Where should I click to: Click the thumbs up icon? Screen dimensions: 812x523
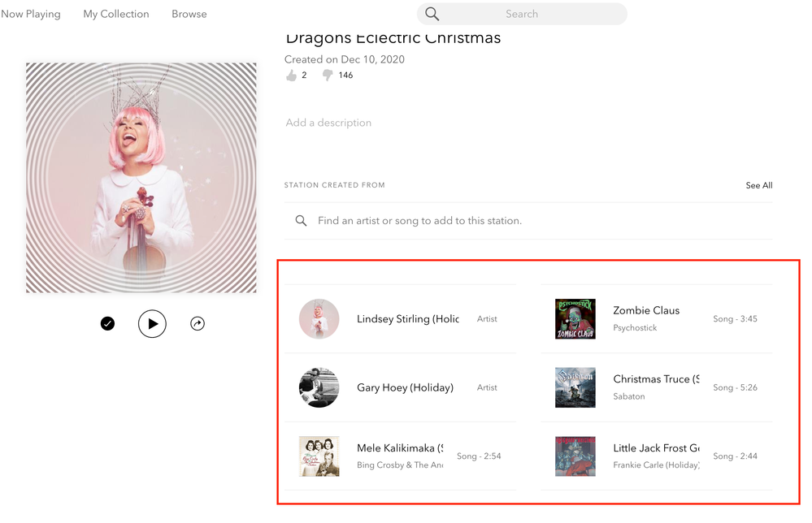coord(292,76)
